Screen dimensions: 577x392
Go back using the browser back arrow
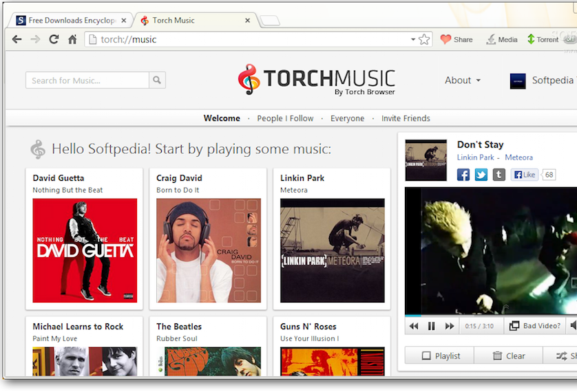click(x=17, y=39)
